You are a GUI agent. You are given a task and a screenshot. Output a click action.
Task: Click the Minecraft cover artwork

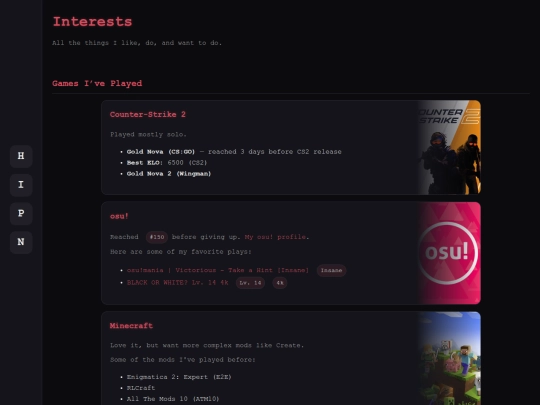(449, 358)
